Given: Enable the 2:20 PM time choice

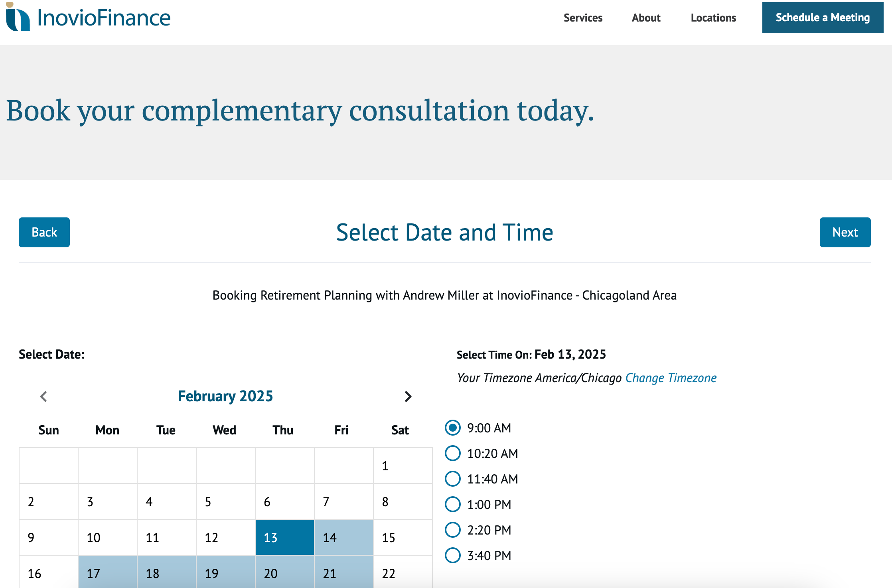Looking at the screenshot, I should point(452,530).
